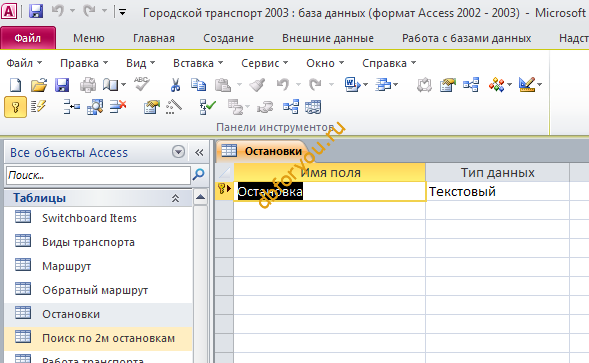Click the Open folder icon
589x363 pixels.
[39, 85]
